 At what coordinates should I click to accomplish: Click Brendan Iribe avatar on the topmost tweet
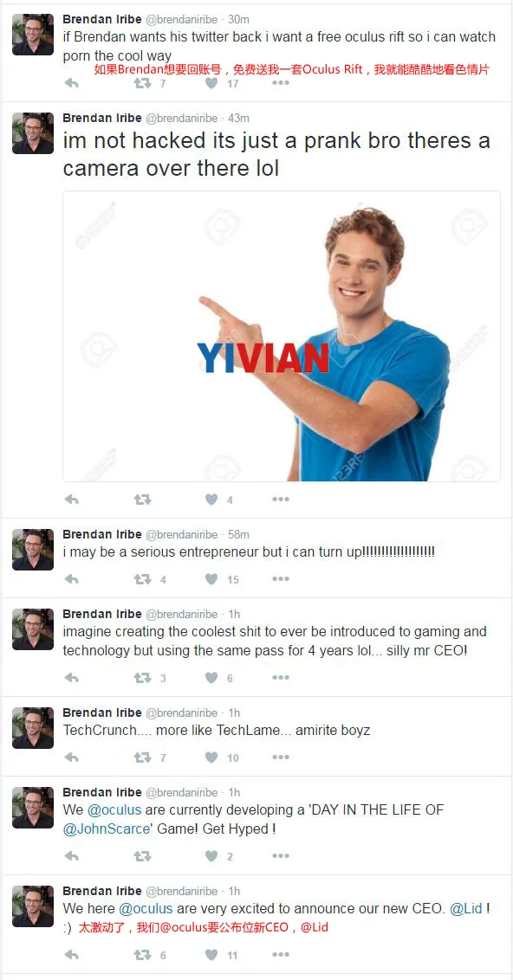(33, 35)
